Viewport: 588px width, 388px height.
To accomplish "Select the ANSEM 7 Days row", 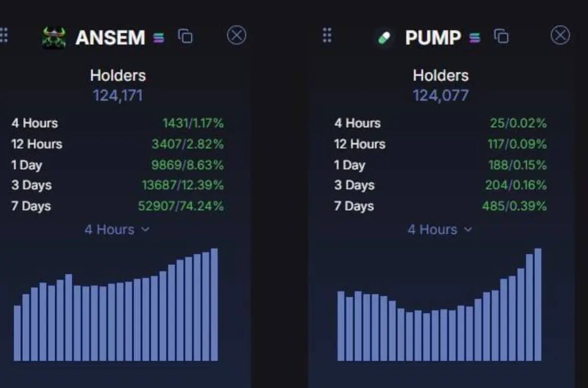I will tap(118, 206).
